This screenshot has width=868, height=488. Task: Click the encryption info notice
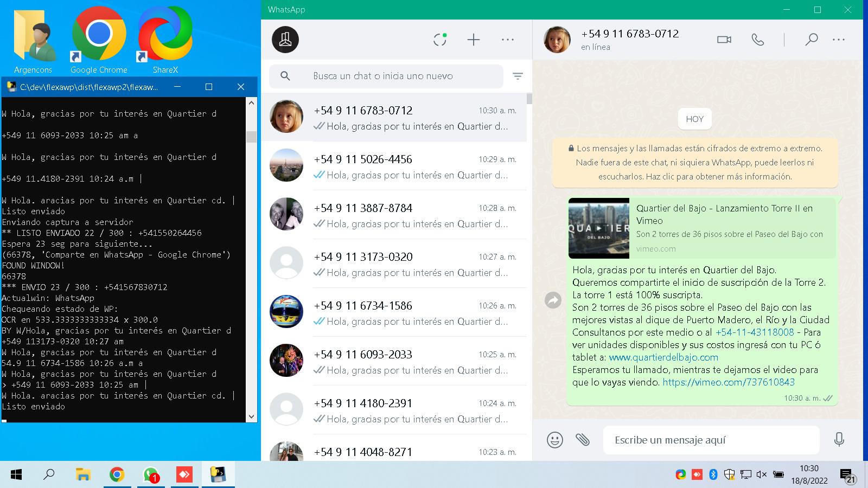[694, 162]
